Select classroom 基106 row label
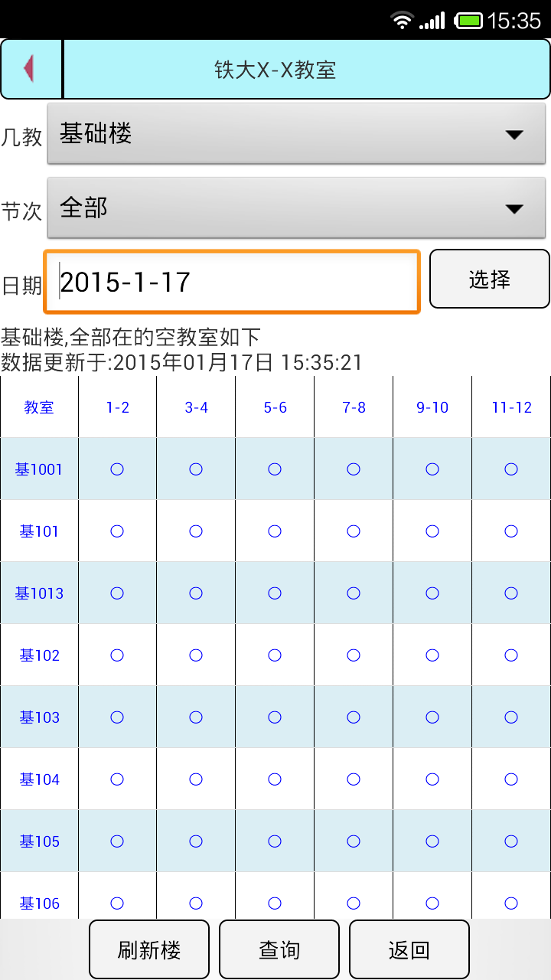This screenshot has height=980, width=551. (x=39, y=903)
